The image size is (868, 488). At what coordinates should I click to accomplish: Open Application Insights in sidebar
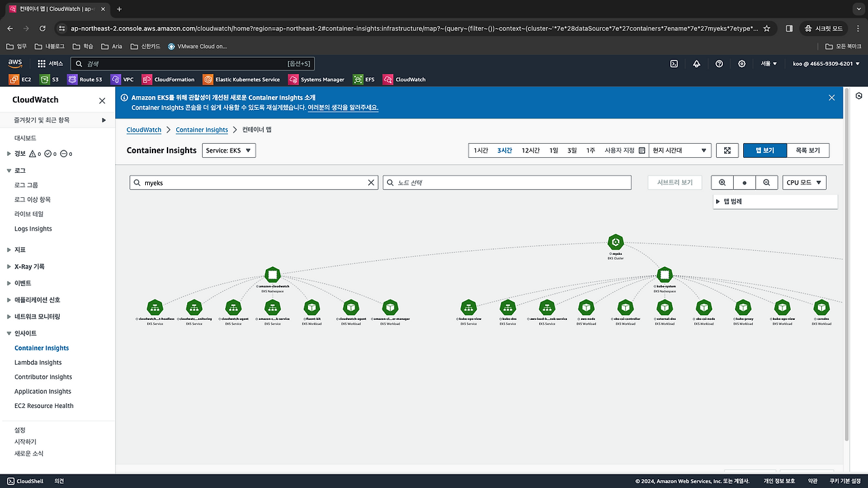(x=43, y=391)
